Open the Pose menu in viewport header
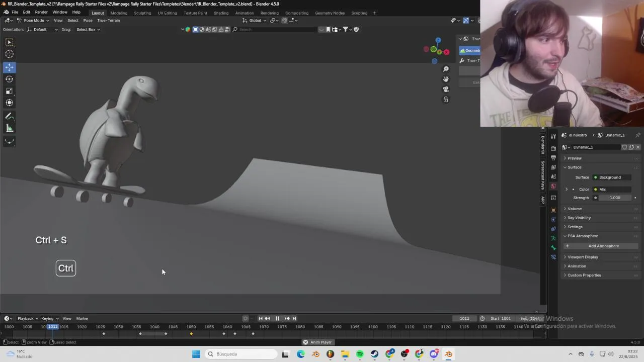 click(x=88, y=21)
